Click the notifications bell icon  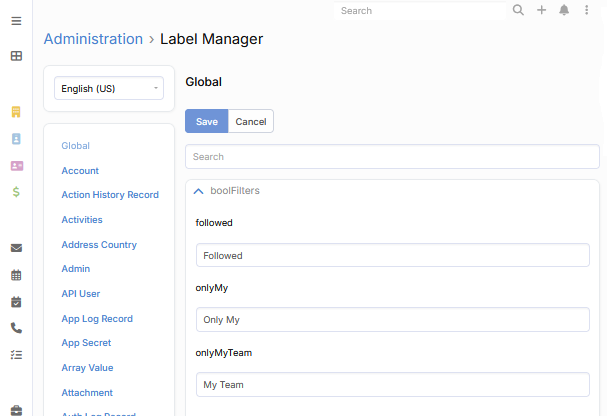click(x=564, y=11)
